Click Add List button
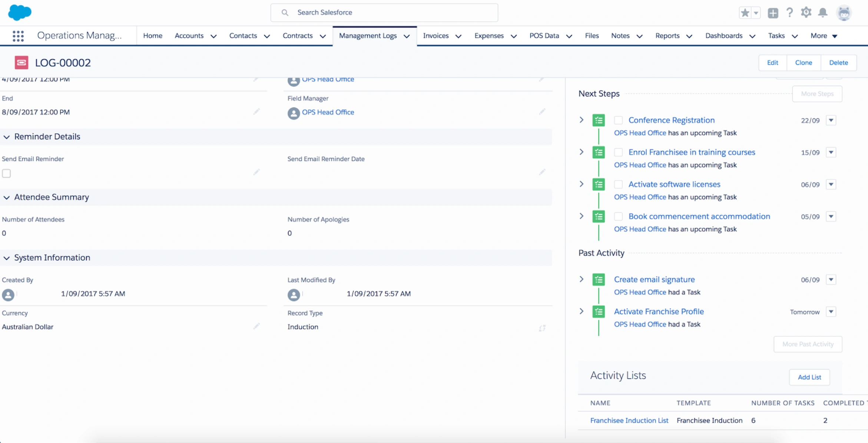 [x=809, y=377]
